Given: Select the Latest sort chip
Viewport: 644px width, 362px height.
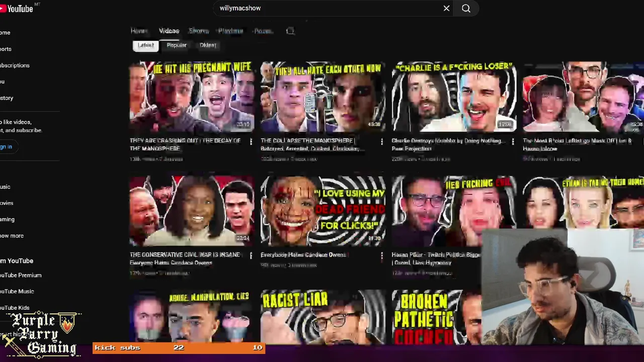Looking at the screenshot, I should click(x=146, y=45).
